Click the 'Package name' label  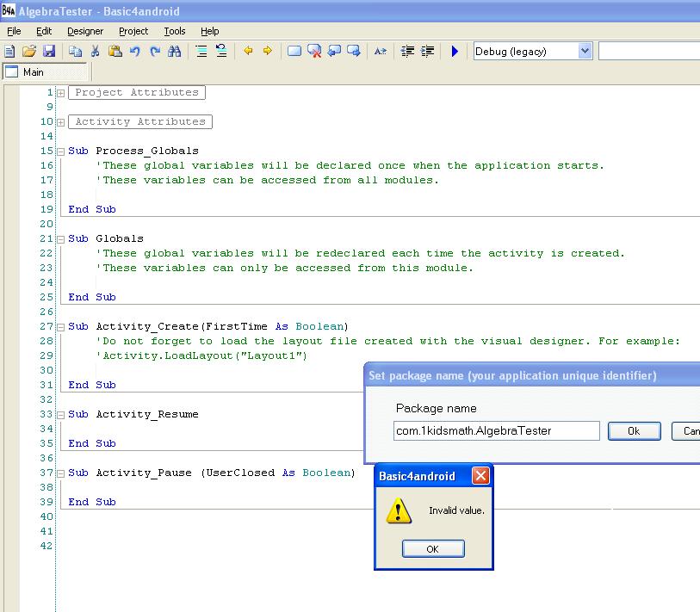[437, 408]
